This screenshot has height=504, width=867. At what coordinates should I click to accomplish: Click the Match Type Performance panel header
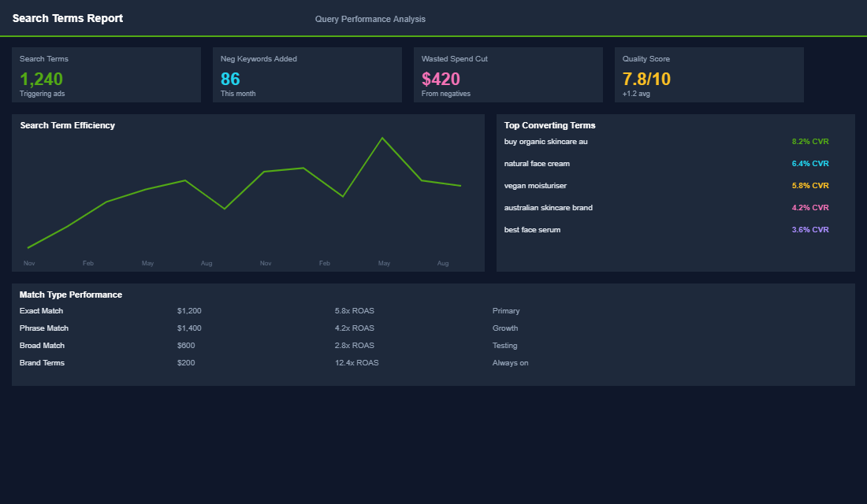coord(70,294)
